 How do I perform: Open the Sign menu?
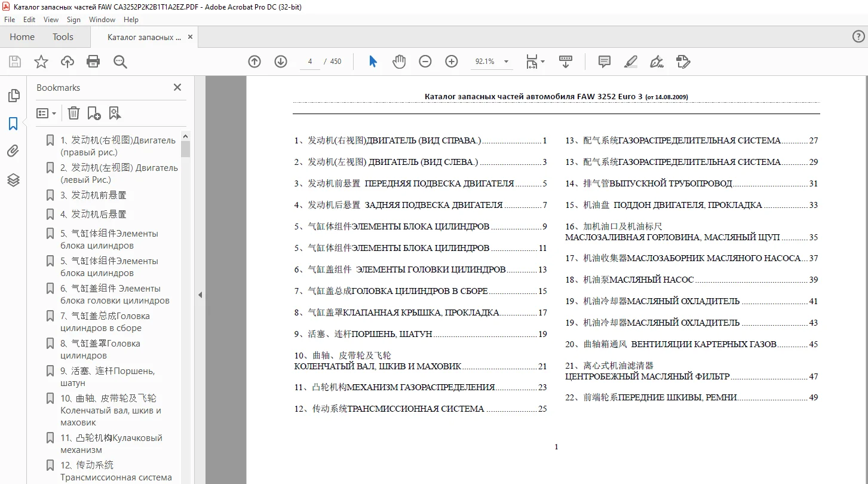click(73, 20)
